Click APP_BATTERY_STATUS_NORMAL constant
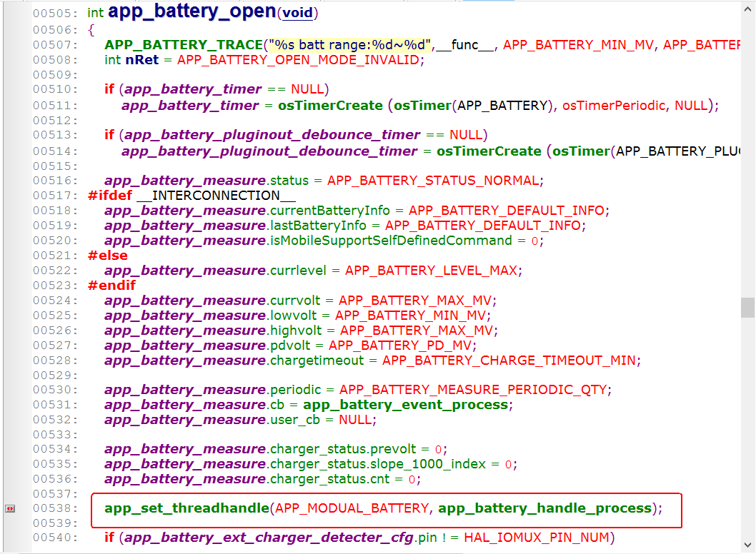Viewport: 756px width, 554px height. click(x=434, y=181)
